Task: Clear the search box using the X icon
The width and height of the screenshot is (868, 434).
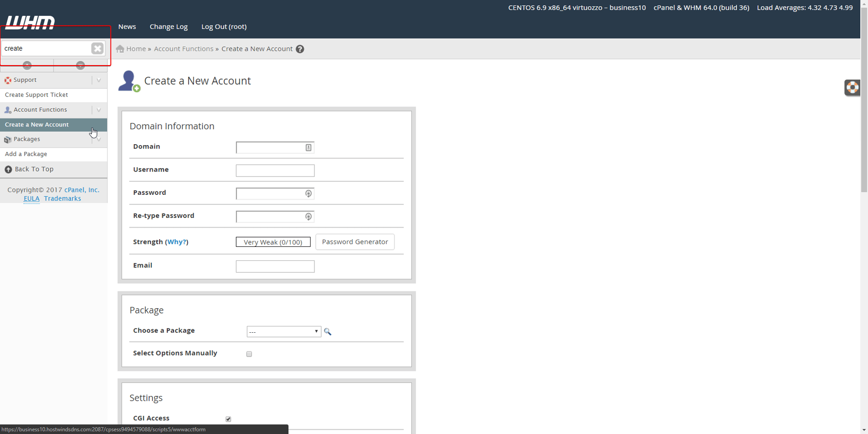Action: 97,48
